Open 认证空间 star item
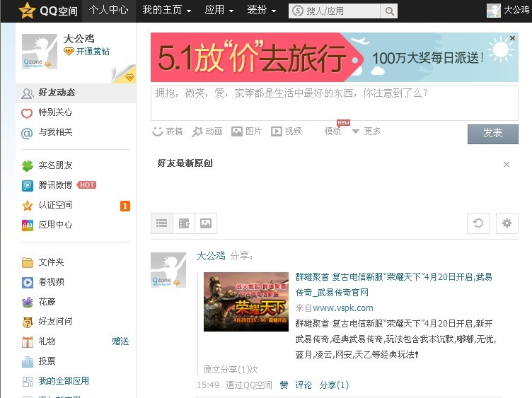This screenshot has height=398, width=532. [x=47, y=205]
